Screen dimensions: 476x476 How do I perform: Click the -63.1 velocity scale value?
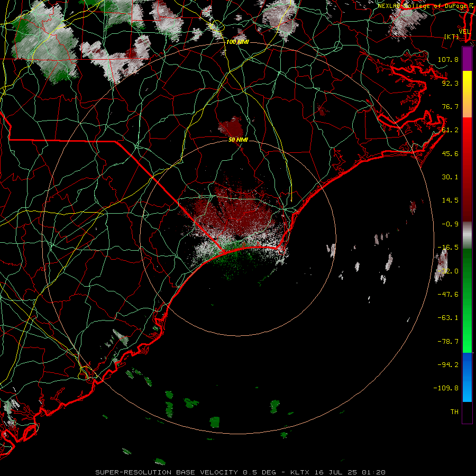[448, 318]
